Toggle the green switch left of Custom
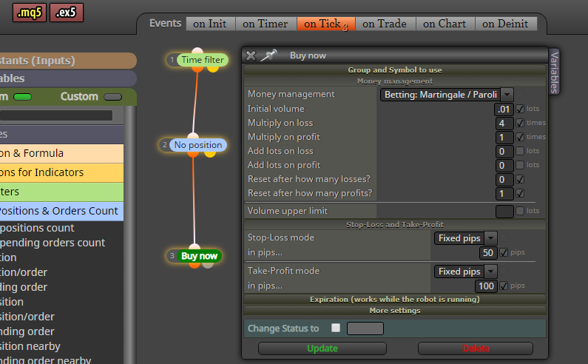588x364 pixels. tap(22, 97)
